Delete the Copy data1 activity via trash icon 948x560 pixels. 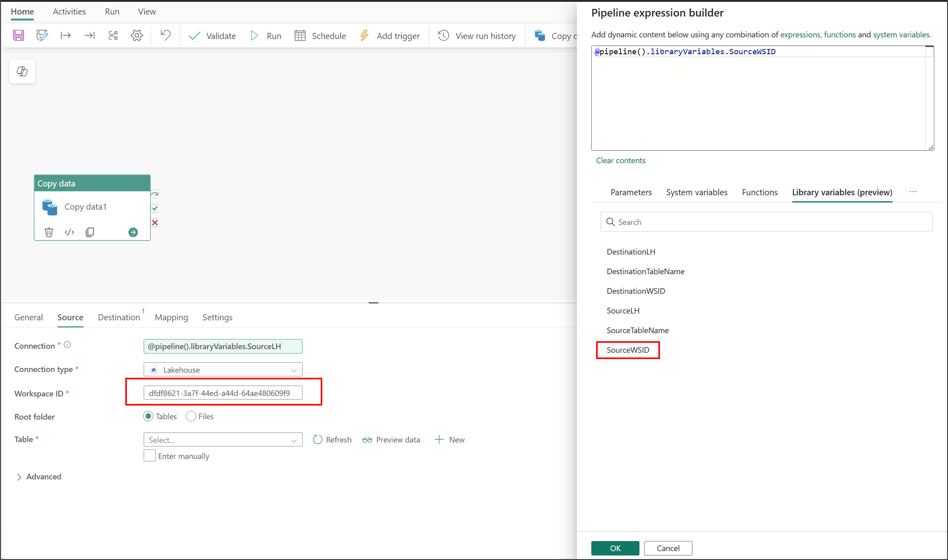49,232
